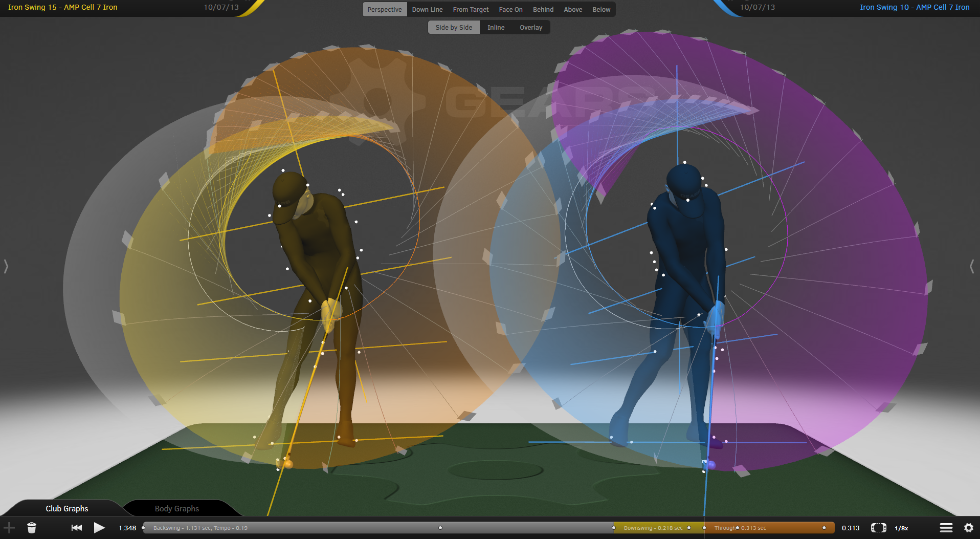Open the settings gear icon
Viewport: 980px width, 539px height.
coord(968,527)
